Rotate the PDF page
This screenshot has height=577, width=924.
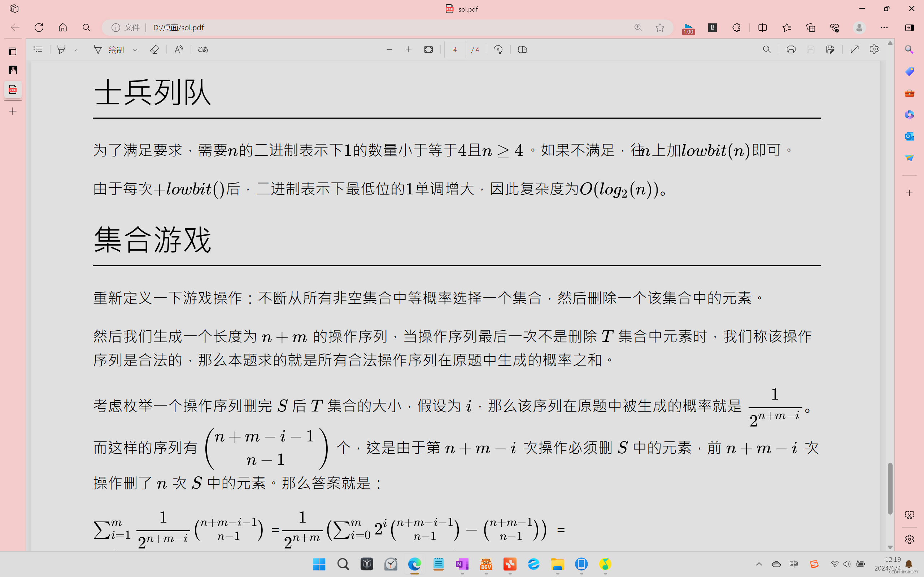pyautogui.click(x=498, y=50)
